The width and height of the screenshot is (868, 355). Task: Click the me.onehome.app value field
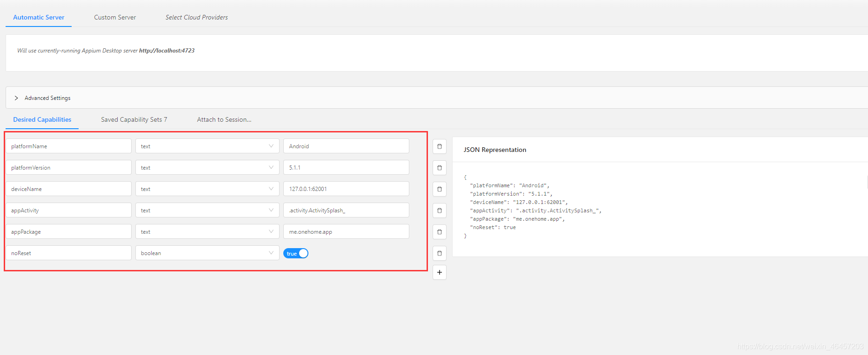pos(346,231)
